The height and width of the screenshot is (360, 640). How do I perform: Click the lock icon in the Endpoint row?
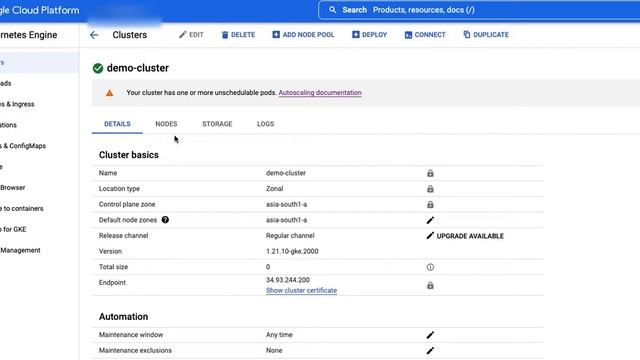coord(430,285)
